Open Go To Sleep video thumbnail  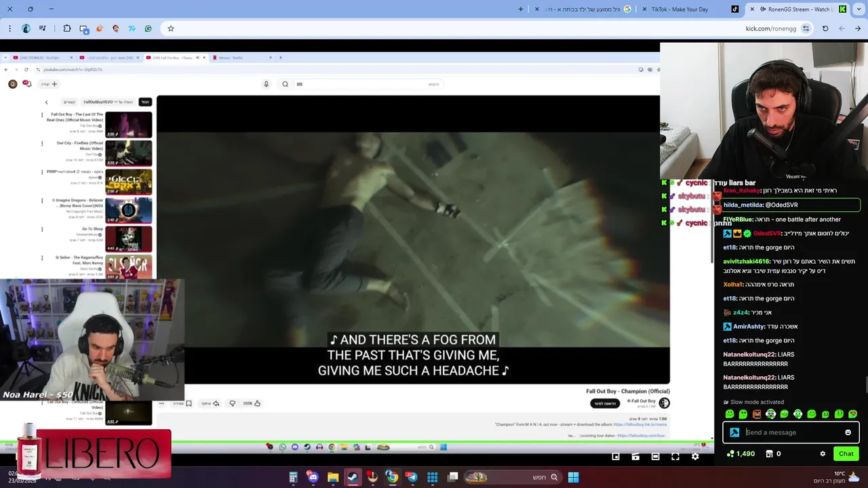(x=128, y=239)
